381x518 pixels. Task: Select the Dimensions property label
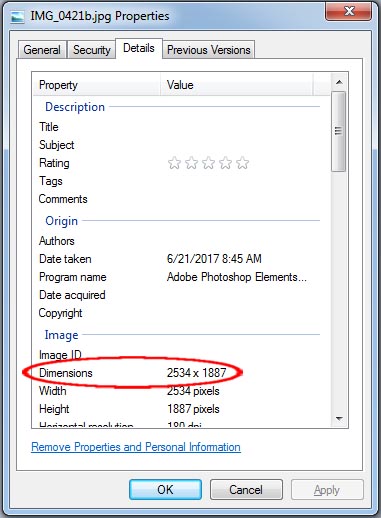66,373
